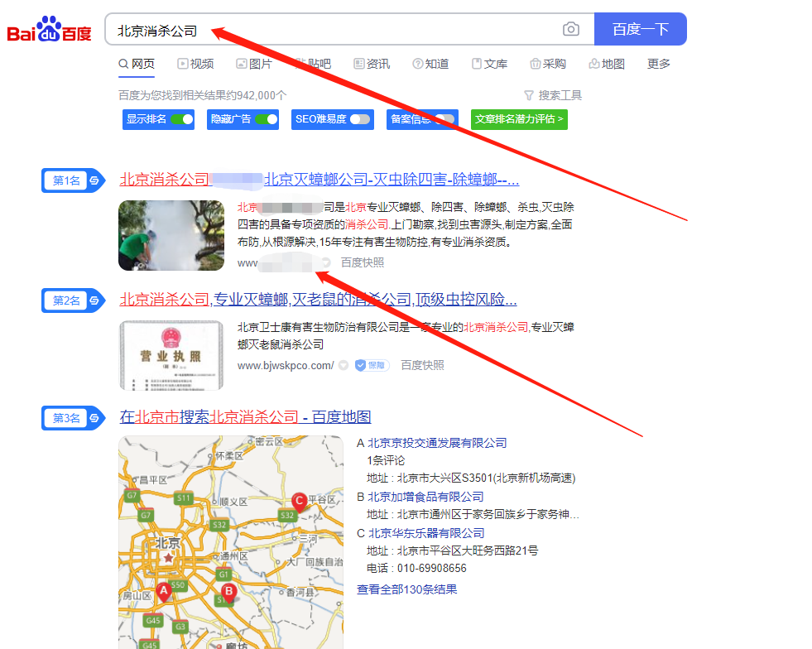This screenshot has height=649, width=812.
Task: Open the 搜索工具 filter tools
Action: 553,95
